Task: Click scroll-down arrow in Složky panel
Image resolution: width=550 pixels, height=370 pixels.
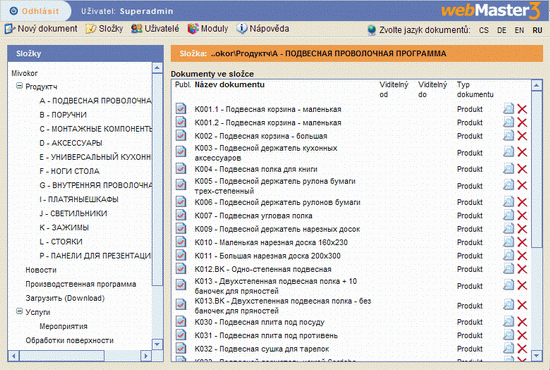Action: click(x=157, y=344)
